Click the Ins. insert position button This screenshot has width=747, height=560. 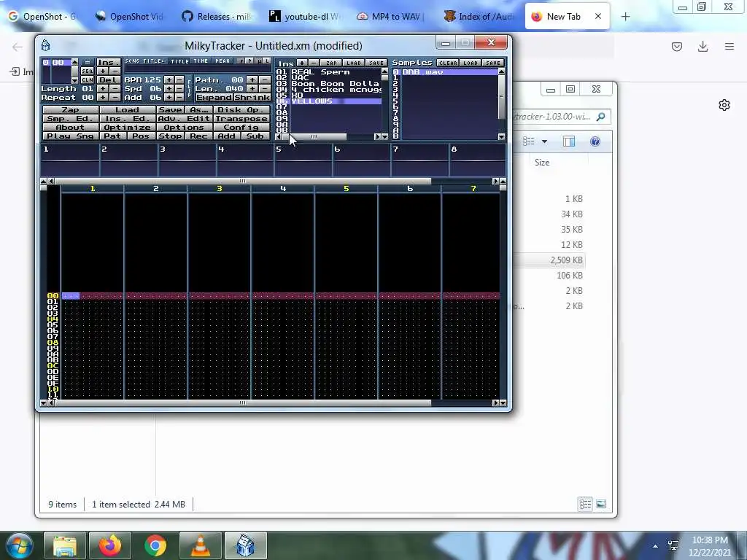(x=108, y=63)
